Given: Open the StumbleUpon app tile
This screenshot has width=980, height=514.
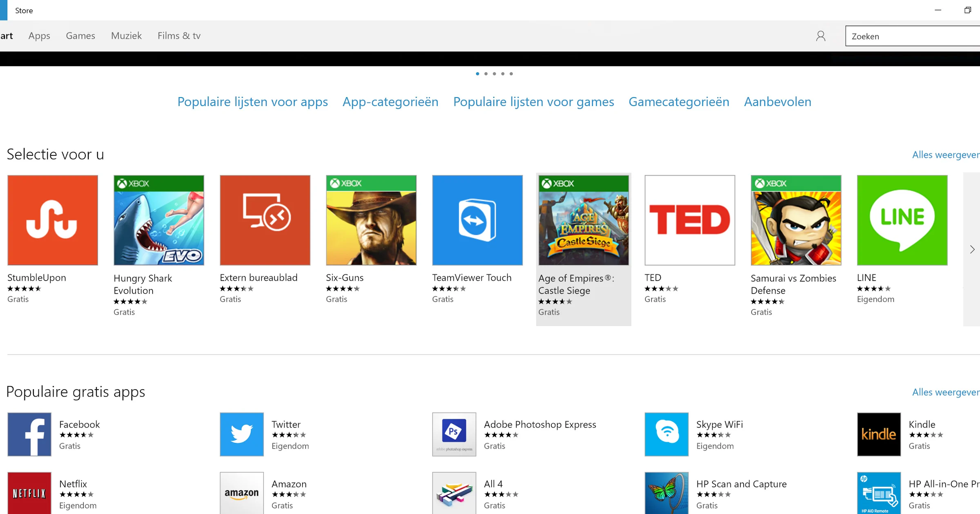Looking at the screenshot, I should coord(53,220).
